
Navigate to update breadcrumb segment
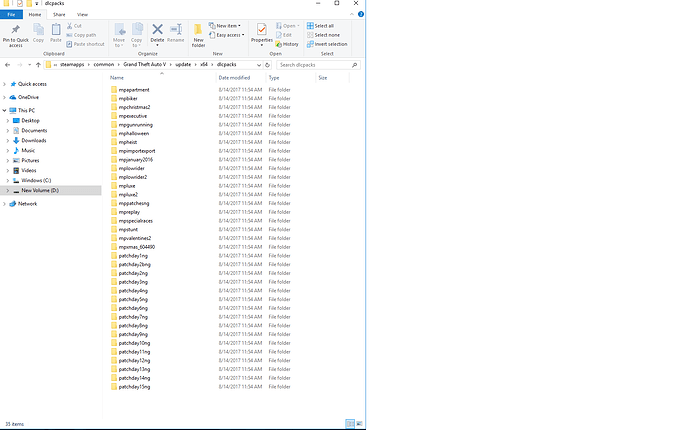tap(183, 65)
